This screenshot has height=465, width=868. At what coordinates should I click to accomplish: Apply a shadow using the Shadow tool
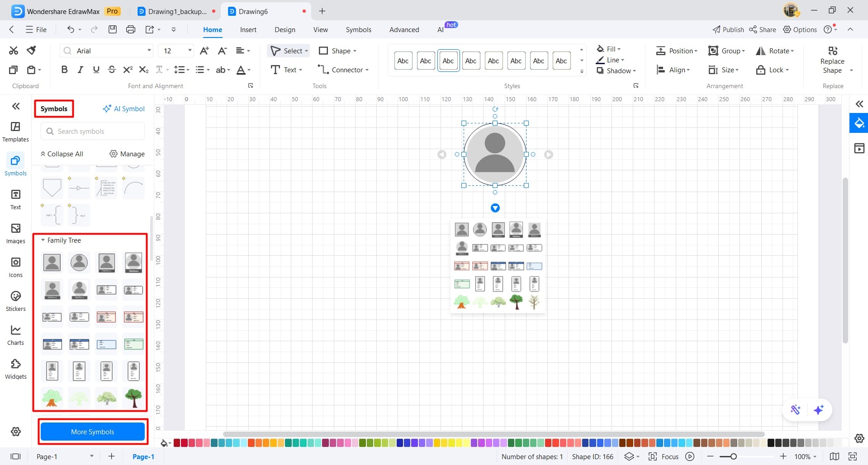(x=616, y=70)
